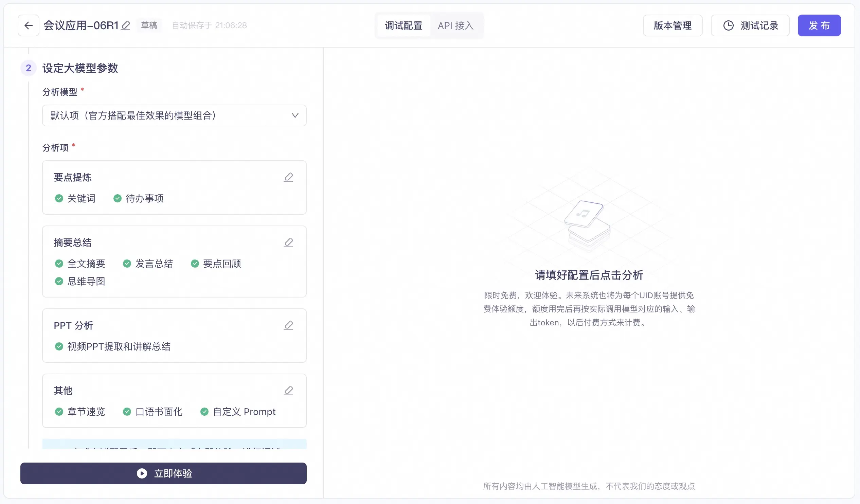Click the pencil icon beside 会议应用-06R1
860x504 pixels.
tap(126, 25)
